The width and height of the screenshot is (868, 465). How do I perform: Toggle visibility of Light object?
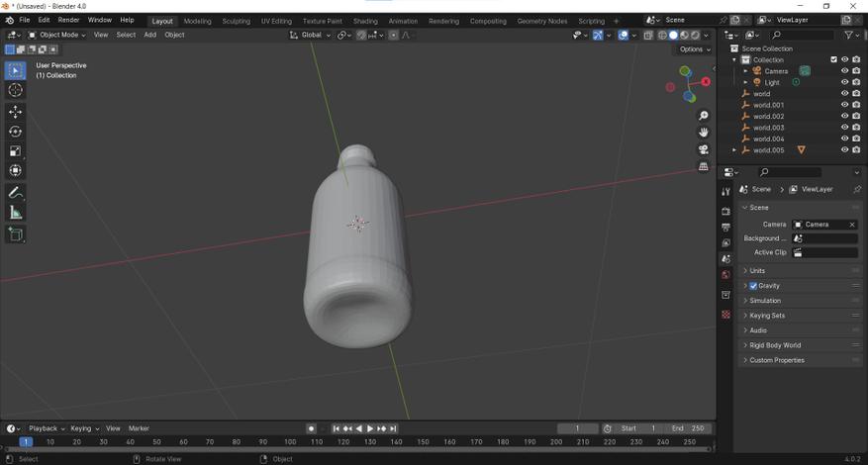(844, 82)
